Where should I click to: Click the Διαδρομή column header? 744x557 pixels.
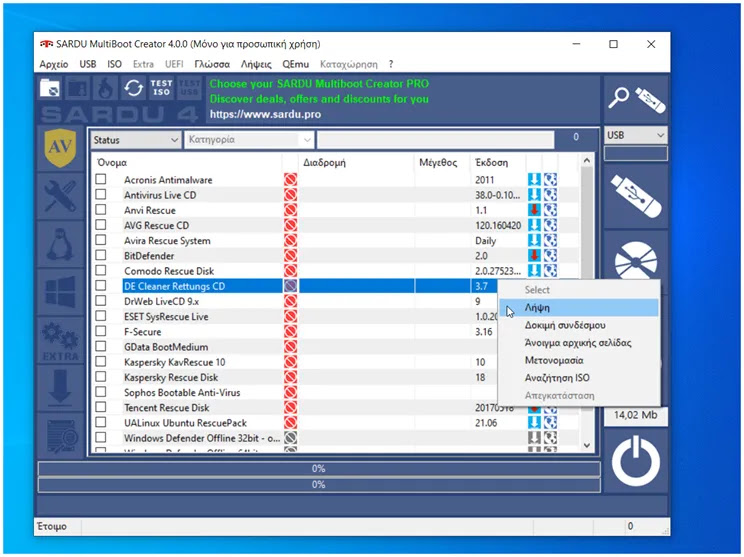coord(356,162)
